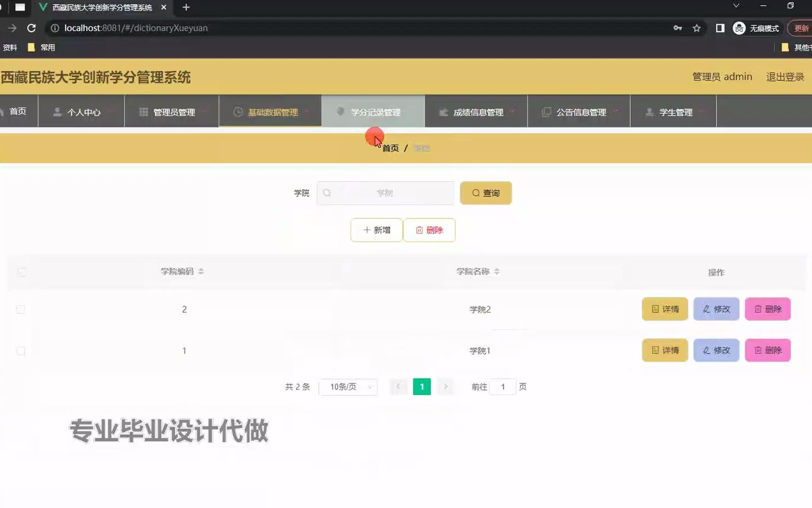812x508 pixels.
Task: Click the 查询 search button
Action: (x=486, y=193)
